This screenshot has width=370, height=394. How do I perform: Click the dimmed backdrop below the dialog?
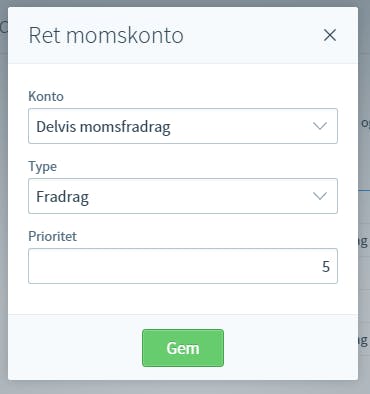click(x=183, y=387)
